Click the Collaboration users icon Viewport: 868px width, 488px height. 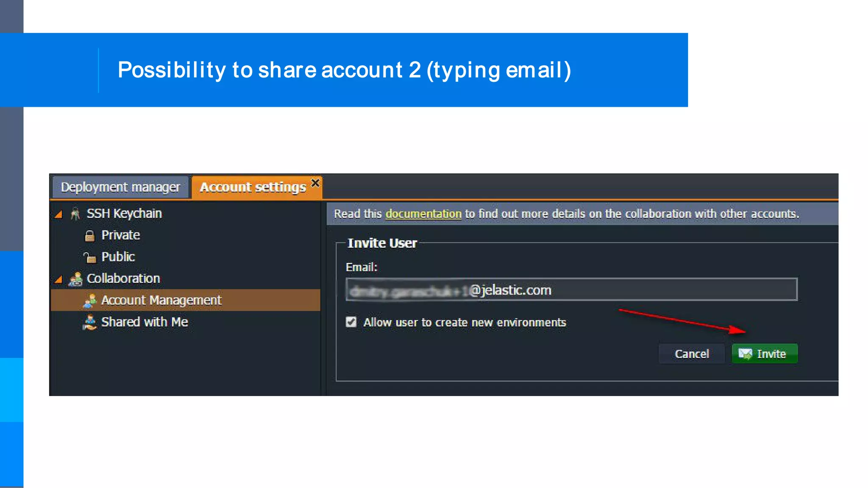(x=76, y=279)
